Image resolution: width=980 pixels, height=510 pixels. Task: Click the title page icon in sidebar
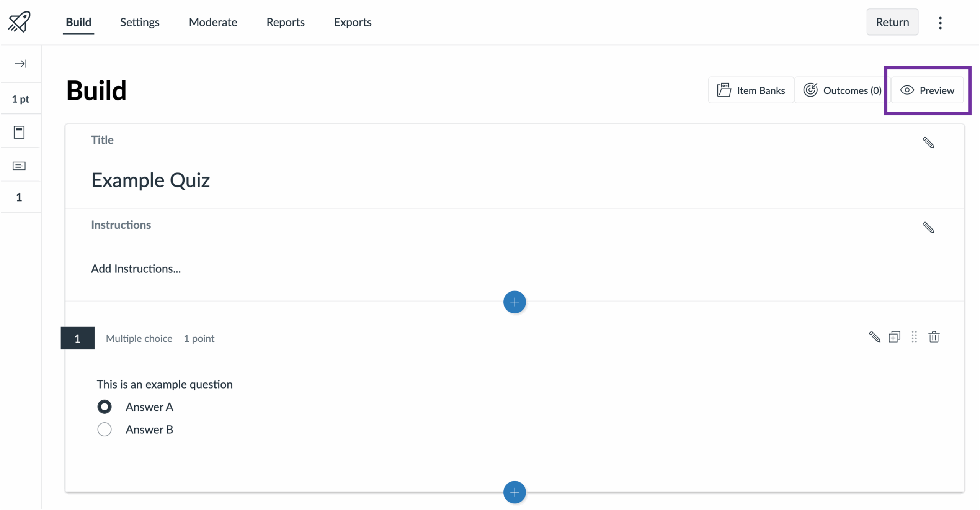[x=19, y=132]
